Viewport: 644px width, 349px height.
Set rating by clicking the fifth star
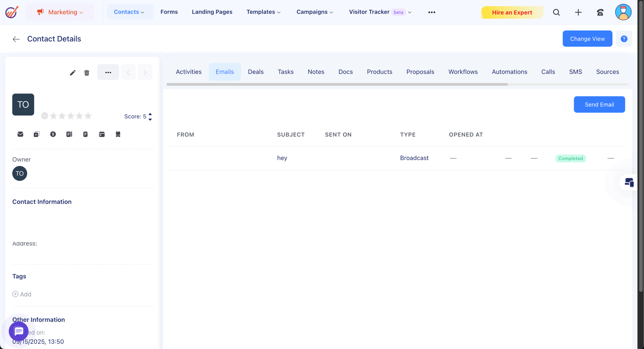click(88, 116)
